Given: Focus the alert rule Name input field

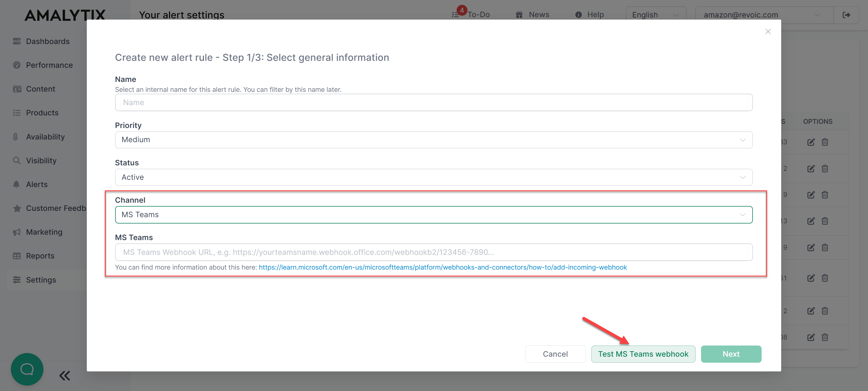Looking at the screenshot, I should pyautogui.click(x=433, y=102).
